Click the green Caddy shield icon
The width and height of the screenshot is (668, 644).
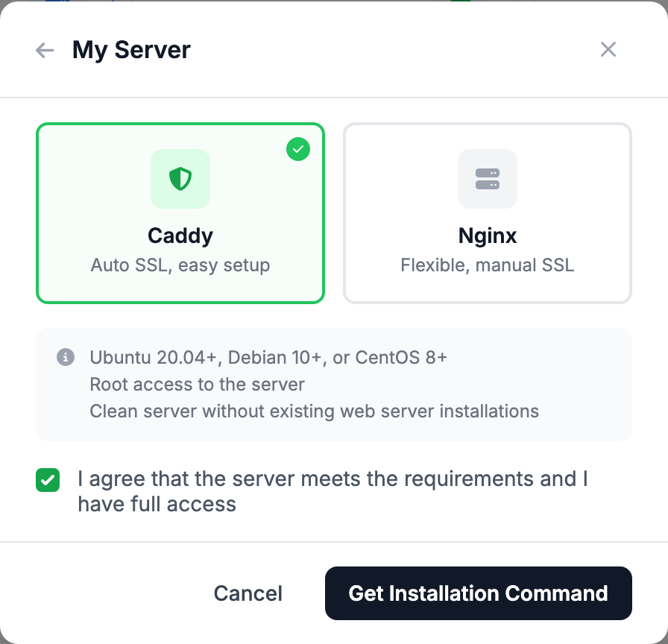tap(180, 179)
